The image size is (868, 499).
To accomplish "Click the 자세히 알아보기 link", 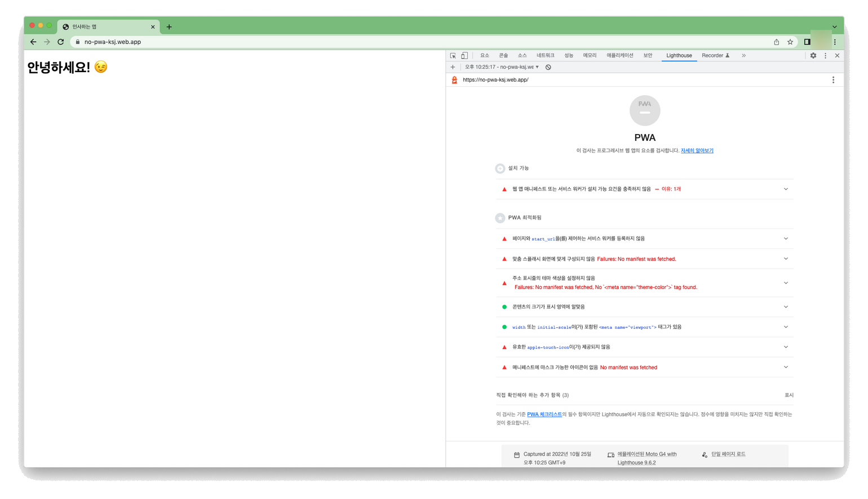I will pyautogui.click(x=697, y=151).
